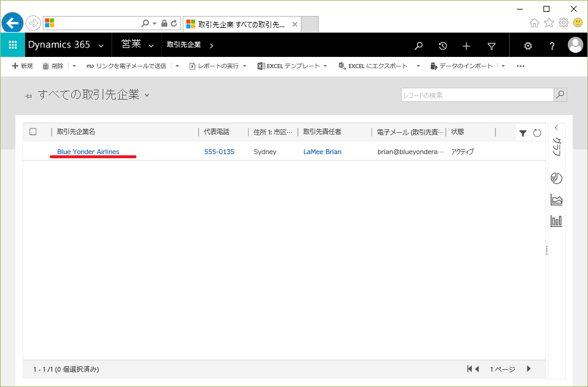This screenshot has height=387, width=588.
Task: Open browser tools gear icon
Action: point(564,23)
